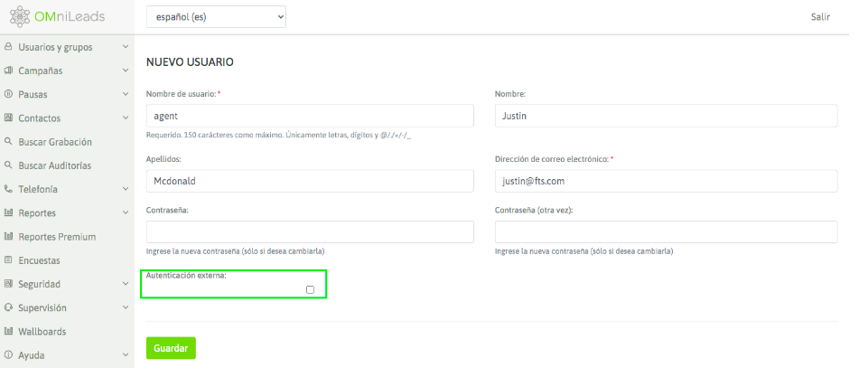Screen dimensions: 868x368
Task: Open Reportes Premium in the sidebar
Action: coord(57,237)
